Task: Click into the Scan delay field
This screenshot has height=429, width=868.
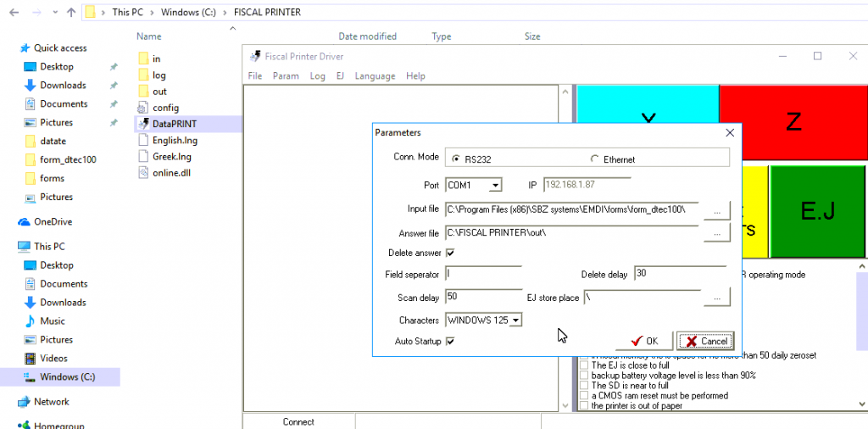Action: coord(483,297)
